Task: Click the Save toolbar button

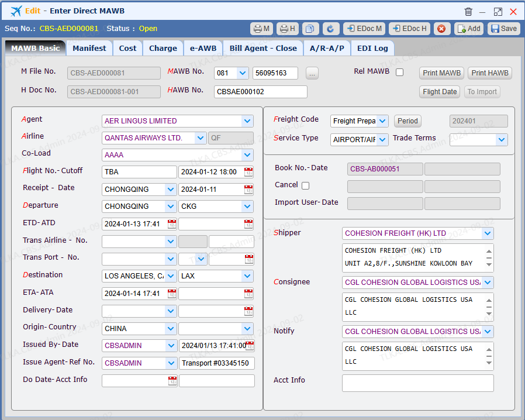Action: tap(504, 29)
